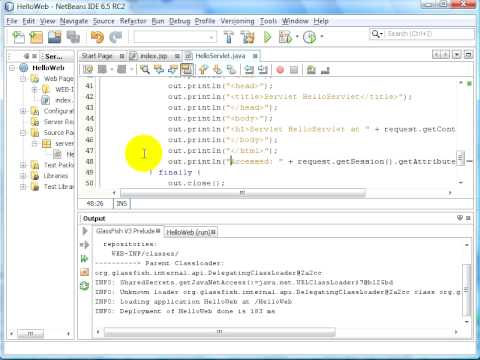Start macro recording with red circle icon
480x360 pixels.
tap(280, 69)
